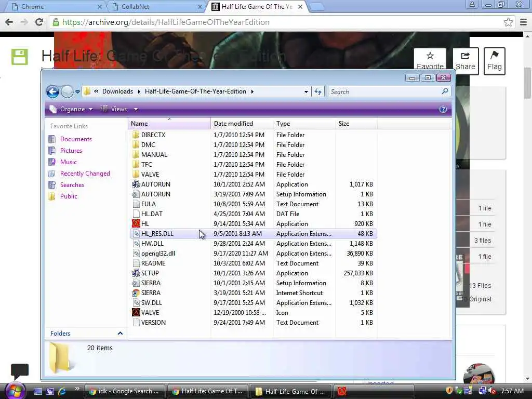The image size is (532, 399).
Task: Open the recent pages arrow beside Explorer forward button
Action: coord(77,91)
